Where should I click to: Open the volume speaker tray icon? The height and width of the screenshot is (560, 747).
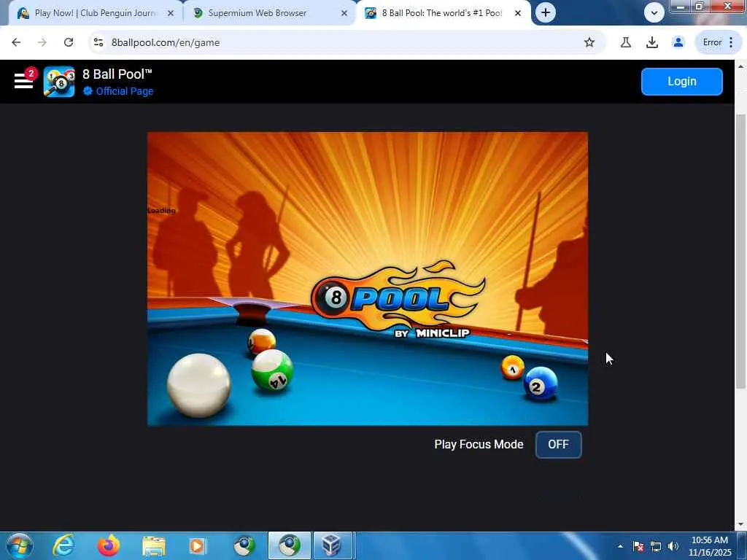point(673,546)
